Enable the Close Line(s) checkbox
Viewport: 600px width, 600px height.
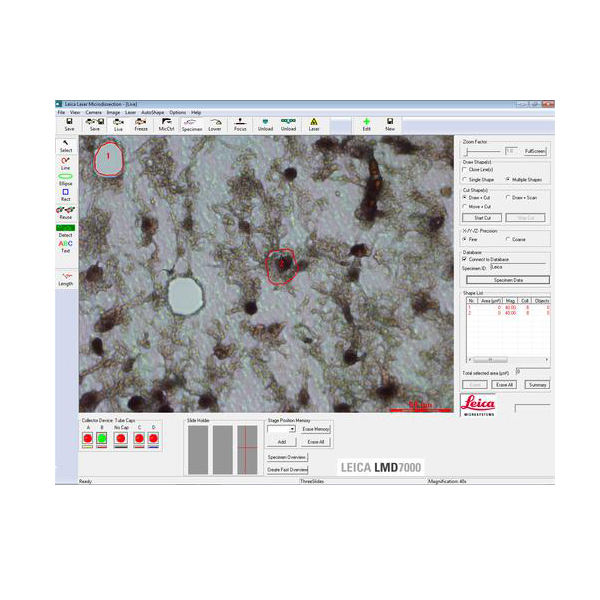464,170
